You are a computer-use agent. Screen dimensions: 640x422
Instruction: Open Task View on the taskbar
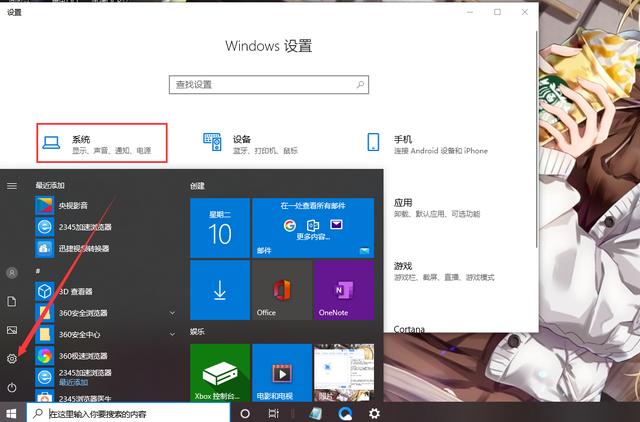(x=273, y=413)
